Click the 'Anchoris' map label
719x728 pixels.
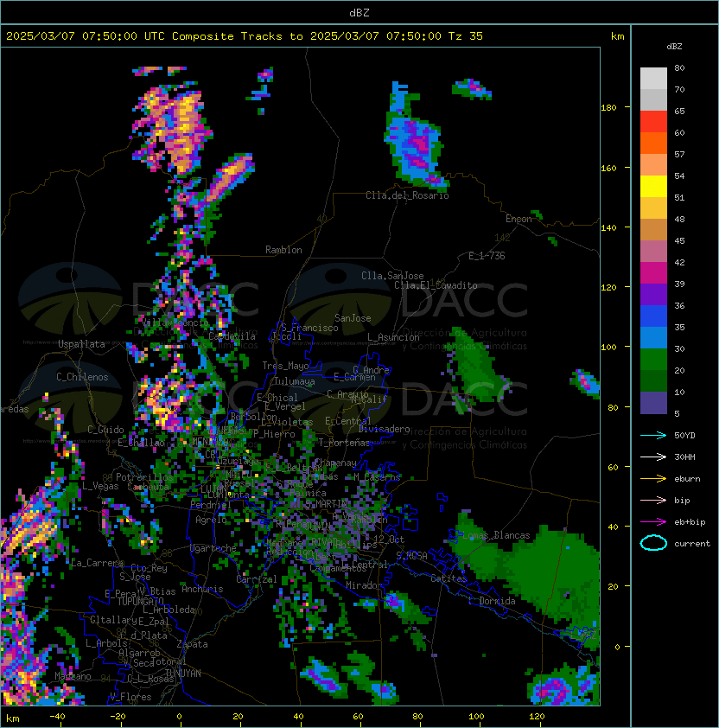coord(202,589)
